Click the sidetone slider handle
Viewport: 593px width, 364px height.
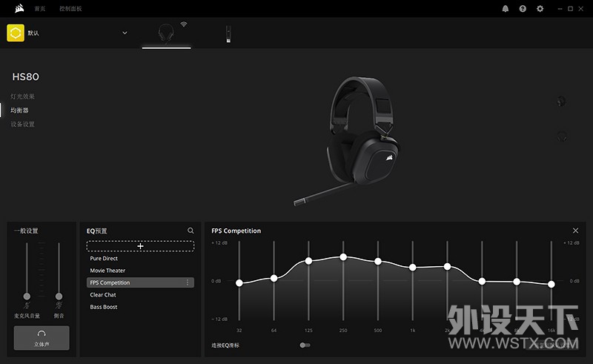pos(59,296)
